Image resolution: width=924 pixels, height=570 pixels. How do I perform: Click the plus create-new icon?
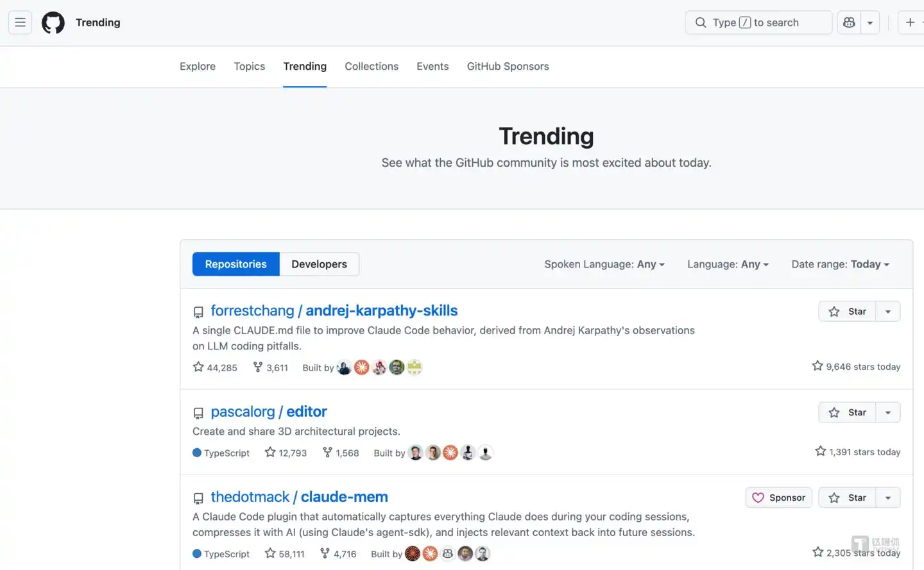910,22
